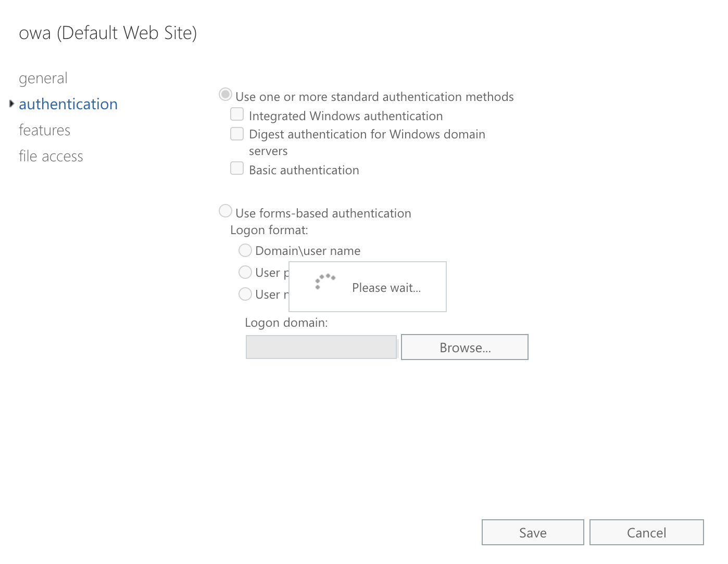Click the loading spinner icon

(324, 281)
